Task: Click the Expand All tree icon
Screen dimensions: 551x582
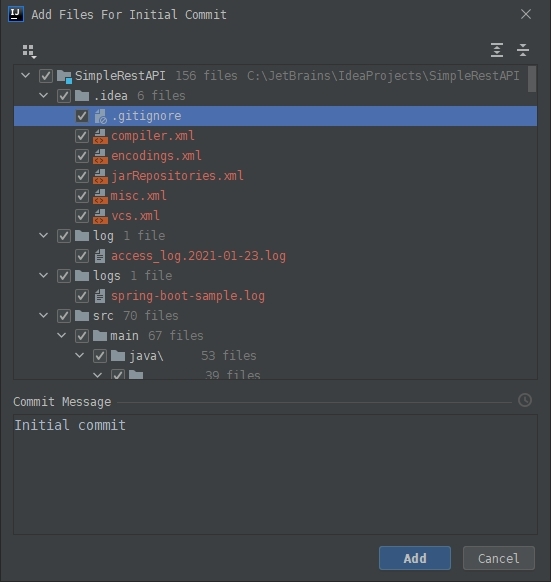Action: (497, 50)
